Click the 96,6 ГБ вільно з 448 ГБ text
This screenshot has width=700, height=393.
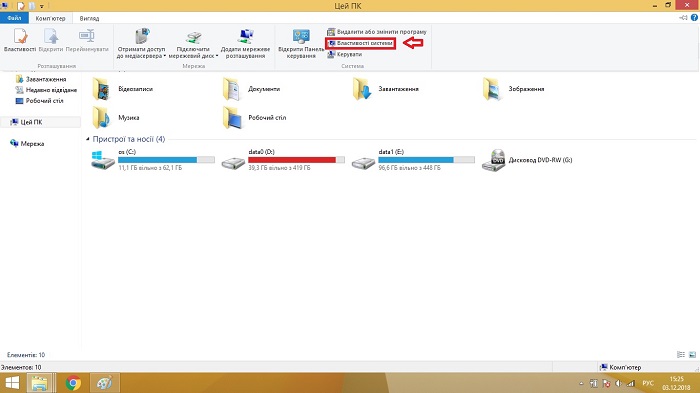pos(409,168)
